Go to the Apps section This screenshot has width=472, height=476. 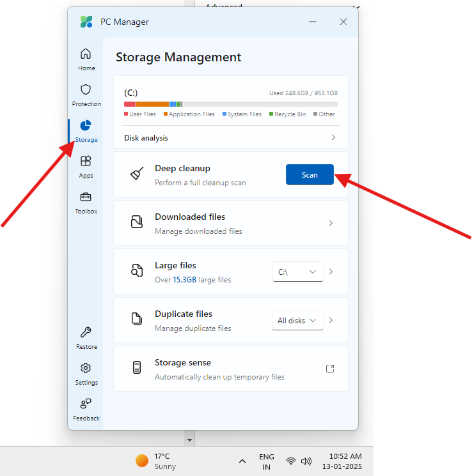tap(86, 167)
